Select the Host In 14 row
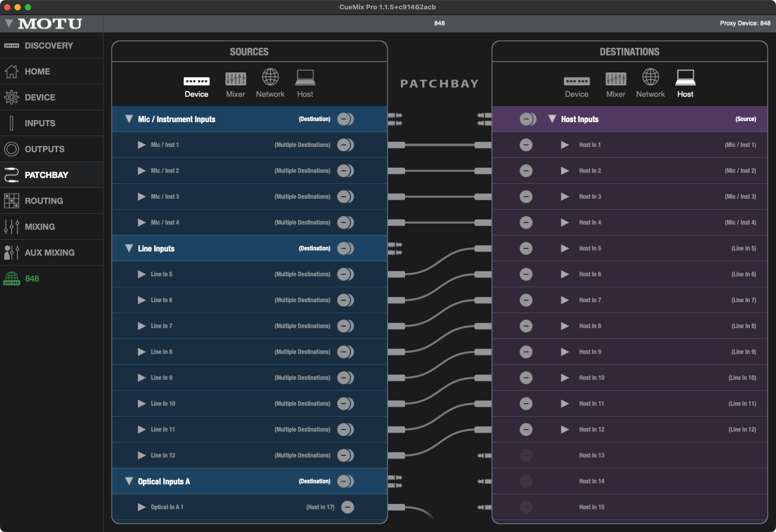 click(630, 481)
